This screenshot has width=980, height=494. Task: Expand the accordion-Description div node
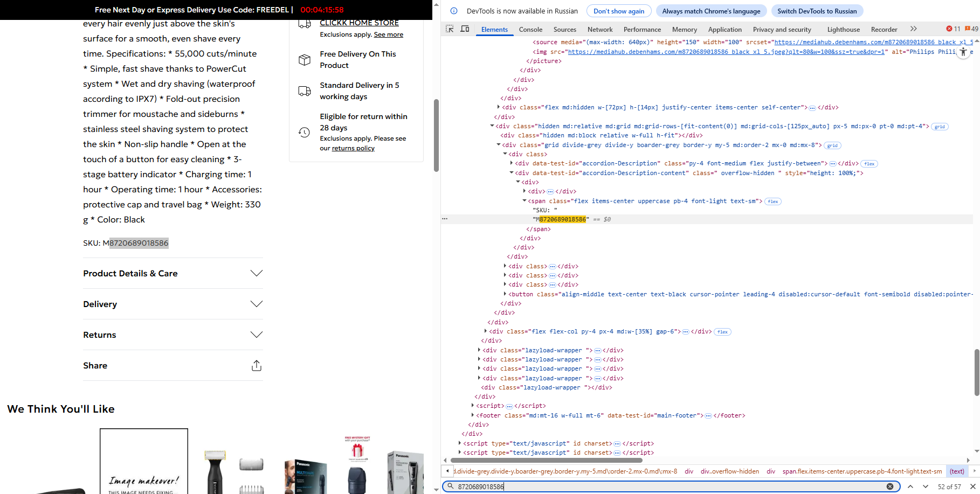(512, 163)
